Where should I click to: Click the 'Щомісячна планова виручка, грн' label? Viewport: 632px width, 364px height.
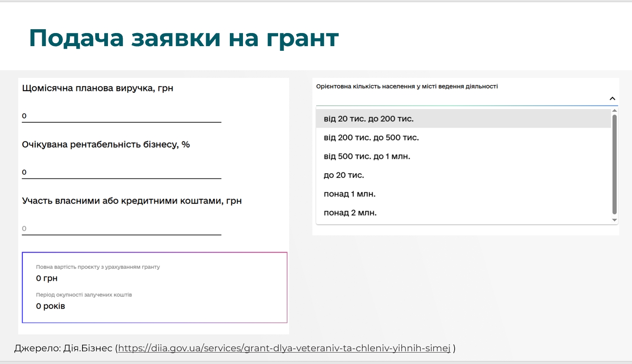(x=98, y=88)
